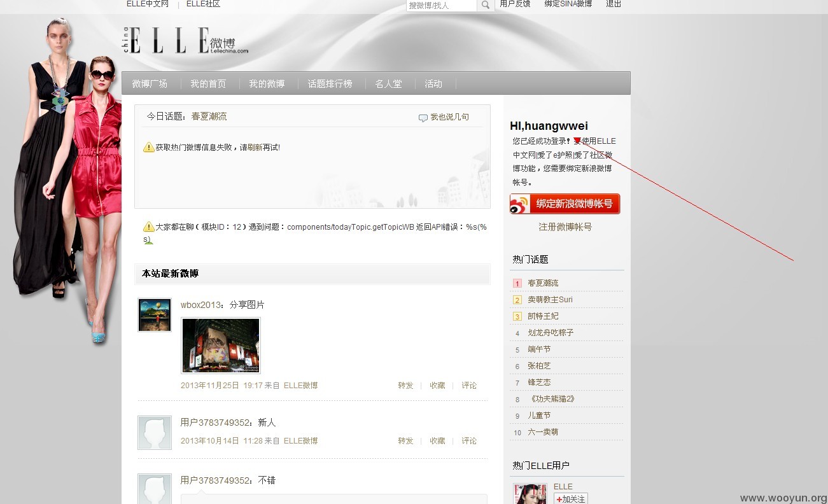The image size is (828, 504).
Task: Open the hot topic 凯特王妃
Action: pos(543,316)
